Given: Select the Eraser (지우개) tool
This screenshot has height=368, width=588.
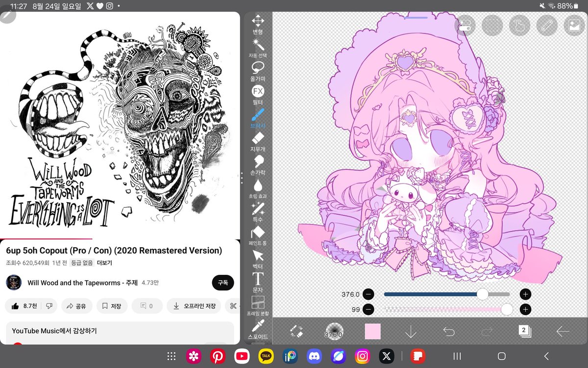Looking at the screenshot, I should [258, 142].
